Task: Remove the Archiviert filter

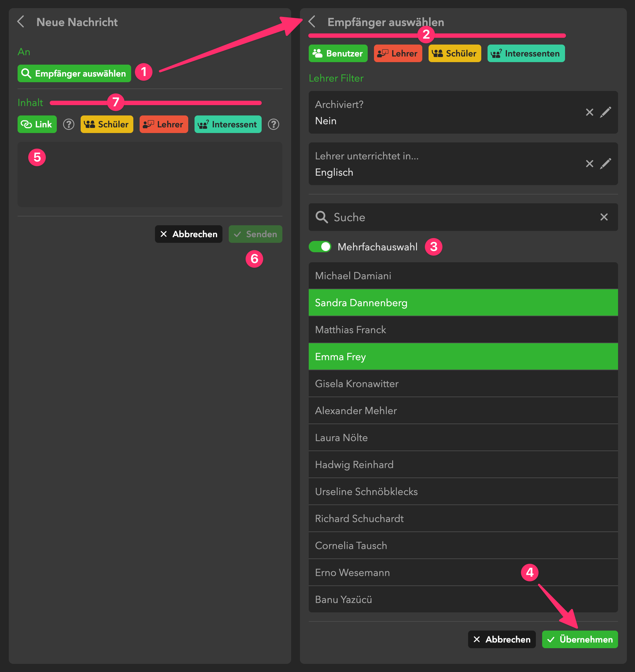Action: pyautogui.click(x=589, y=112)
